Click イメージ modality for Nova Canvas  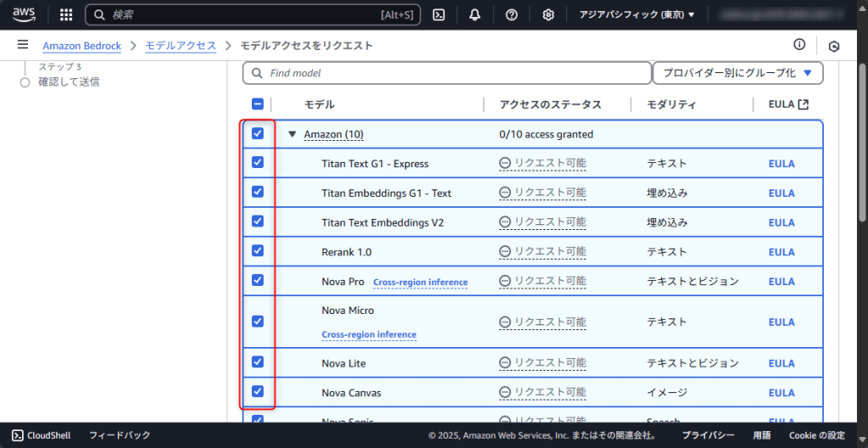[x=667, y=393]
